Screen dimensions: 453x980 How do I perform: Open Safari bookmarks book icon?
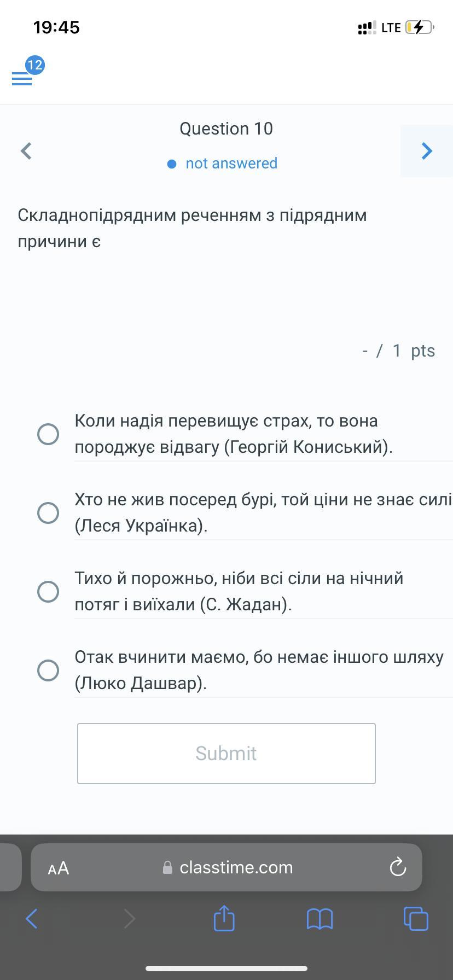320,919
